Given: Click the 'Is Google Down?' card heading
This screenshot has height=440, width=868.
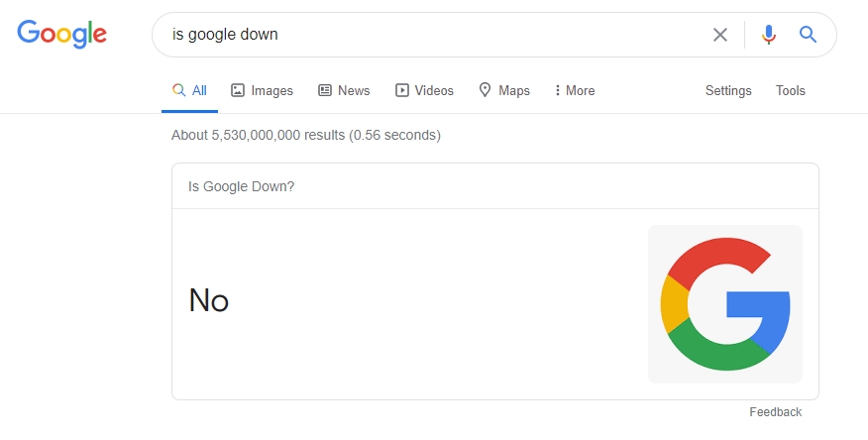Looking at the screenshot, I should [x=241, y=185].
